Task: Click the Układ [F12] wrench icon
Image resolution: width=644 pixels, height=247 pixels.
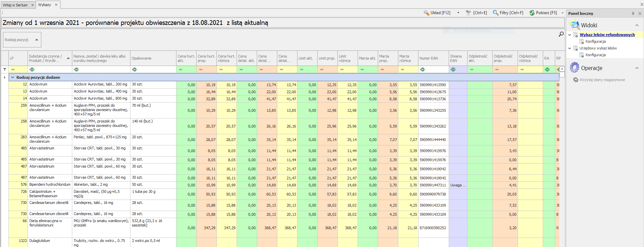Action: [426, 13]
